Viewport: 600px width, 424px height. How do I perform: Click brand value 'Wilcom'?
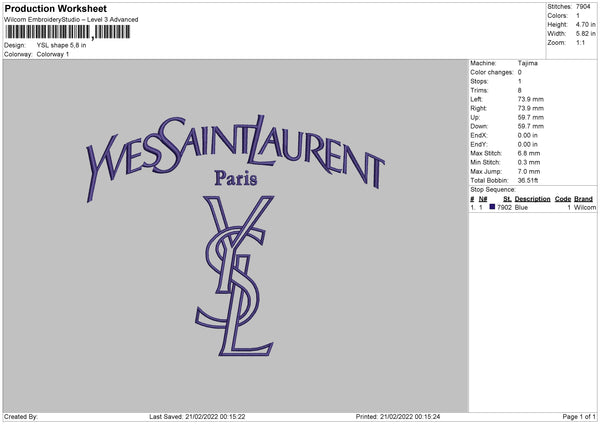click(585, 207)
